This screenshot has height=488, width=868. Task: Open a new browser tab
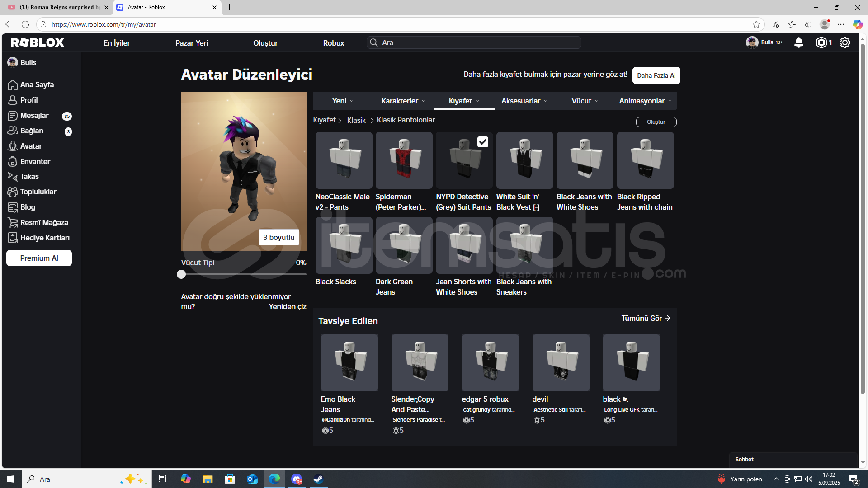pos(230,7)
